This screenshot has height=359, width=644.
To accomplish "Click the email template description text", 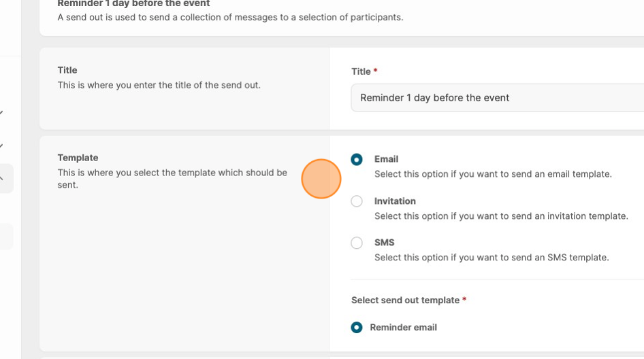I will click(493, 174).
